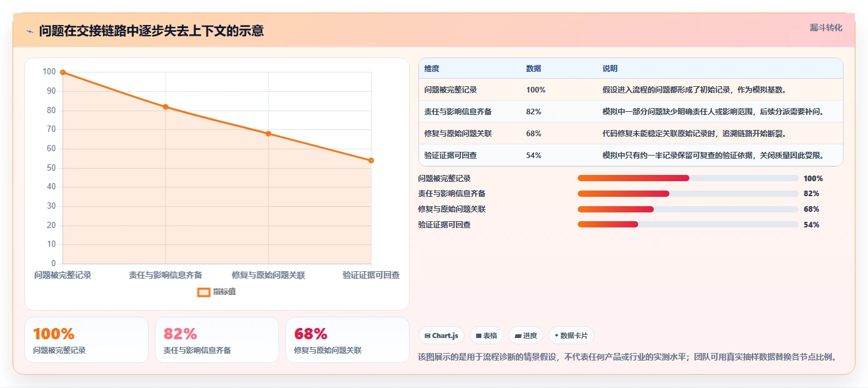Image resolution: width=868 pixels, height=388 pixels.
Task: Click the 进度 chip
Action: (x=526, y=336)
